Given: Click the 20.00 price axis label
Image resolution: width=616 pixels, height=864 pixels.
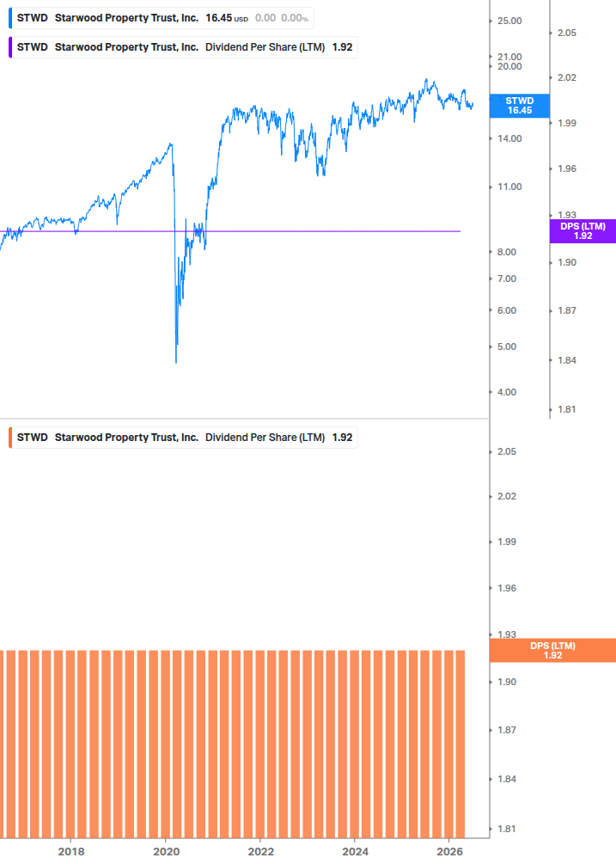Looking at the screenshot, I should tap(509, 67).
